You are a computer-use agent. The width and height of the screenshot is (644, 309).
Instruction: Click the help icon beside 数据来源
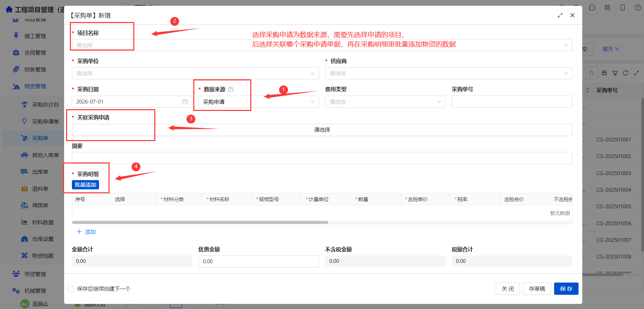tap(231, 90)
